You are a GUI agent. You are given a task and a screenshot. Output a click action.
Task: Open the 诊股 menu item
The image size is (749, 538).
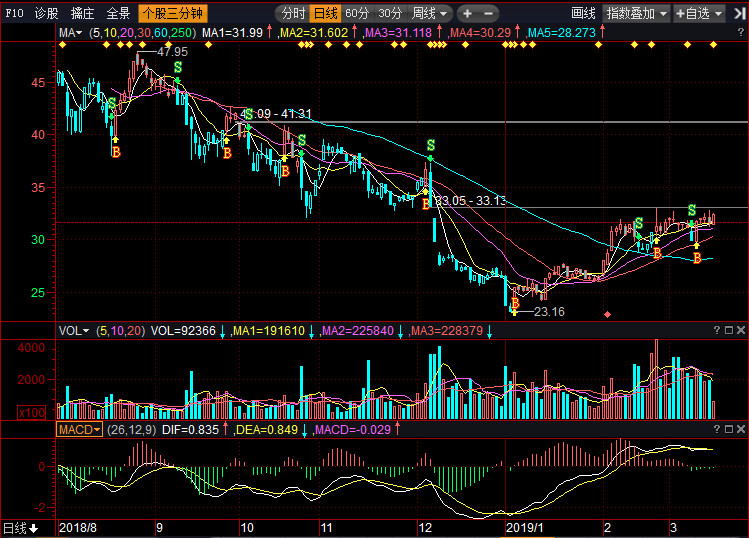pos(46,13)
